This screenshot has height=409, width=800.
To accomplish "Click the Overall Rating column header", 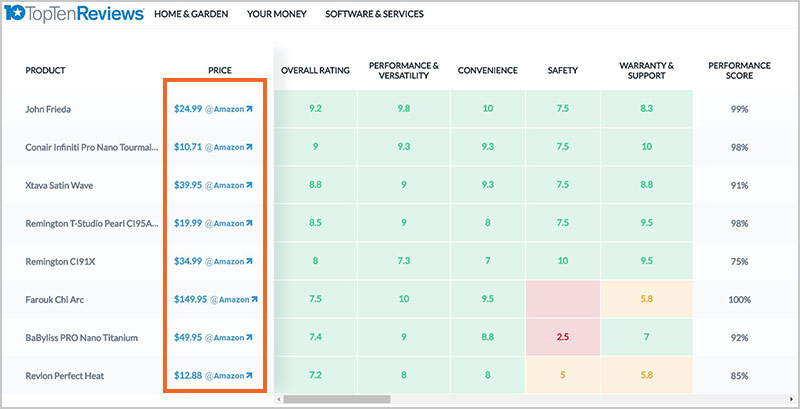I will (x=315, y=70).
